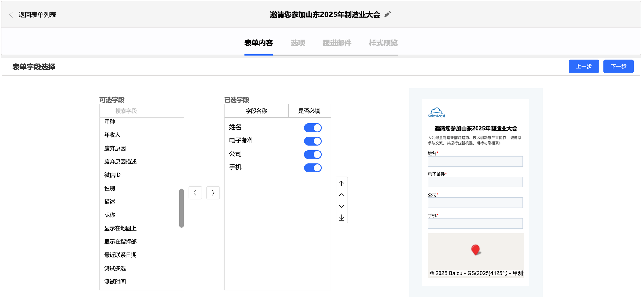Viewport: 644px width, 301px height.
Task: Click the 下一步 button
Action: [618, 67]
